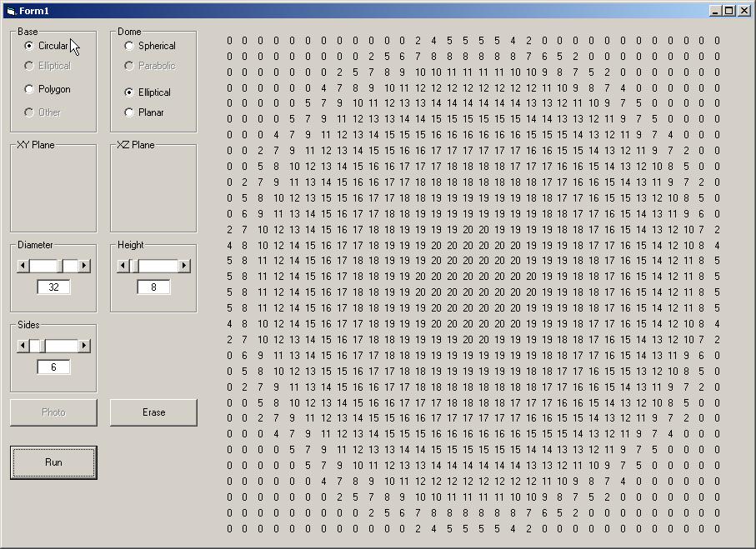Screen dimensions: 756x549
Task: Click the Dome group label
Action: (x=129, y=32)
